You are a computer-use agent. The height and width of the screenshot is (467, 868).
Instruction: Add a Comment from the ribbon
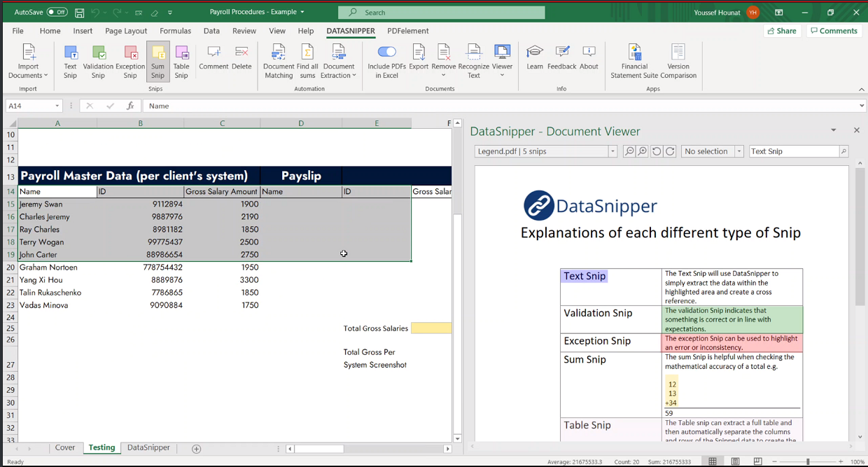pyautogui.click(x=213, y=57)
